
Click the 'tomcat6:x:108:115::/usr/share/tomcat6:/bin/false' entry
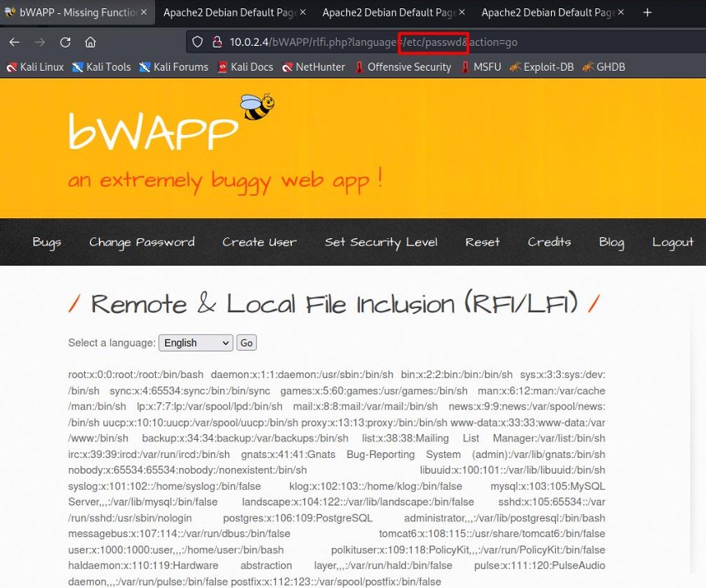pyautogui.click(x=492, y=534)
